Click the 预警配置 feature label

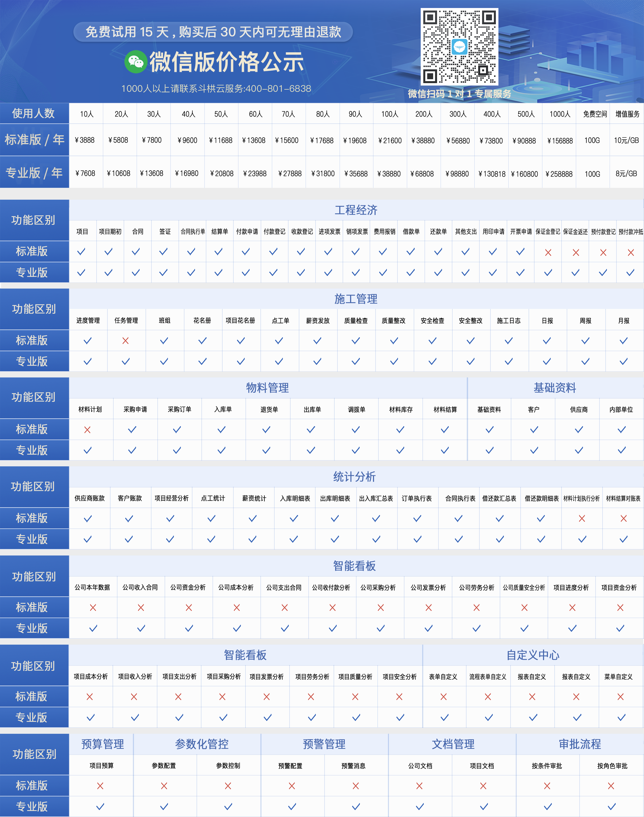pyautogui.click(x=290, y=766)
